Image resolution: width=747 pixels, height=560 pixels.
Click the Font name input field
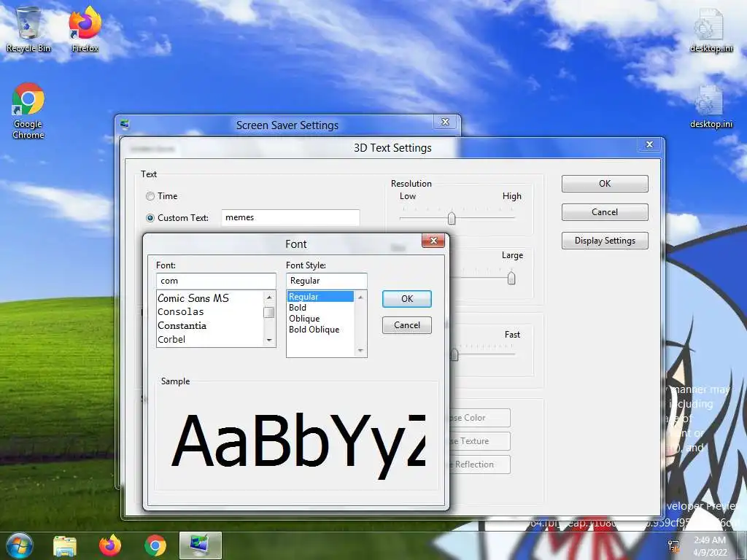tap(216, 281)
